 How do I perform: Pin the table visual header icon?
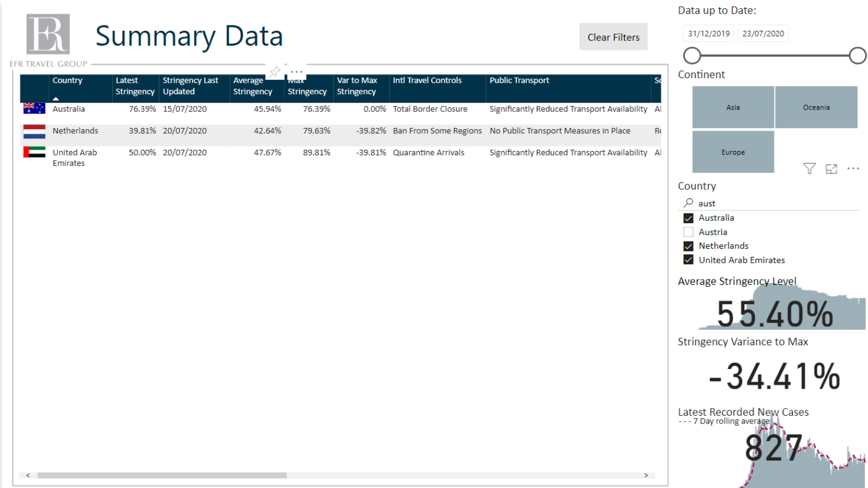pyautogui.click(x=275, y=72)
